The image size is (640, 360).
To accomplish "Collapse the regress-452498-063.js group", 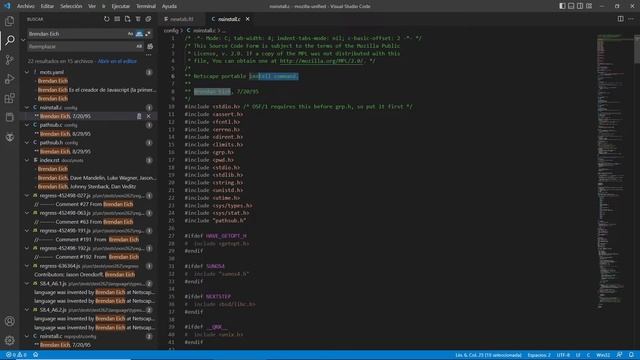I will (x=27, y=213).
